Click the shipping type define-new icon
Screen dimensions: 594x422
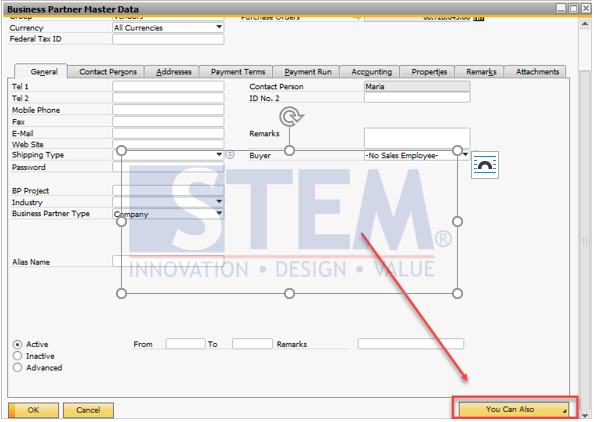pos(230,155)
